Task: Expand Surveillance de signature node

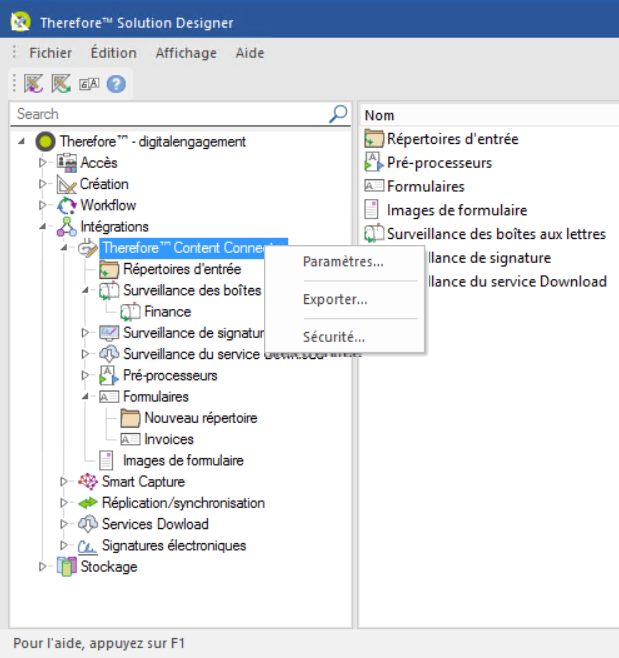Action: pos(85,333)
